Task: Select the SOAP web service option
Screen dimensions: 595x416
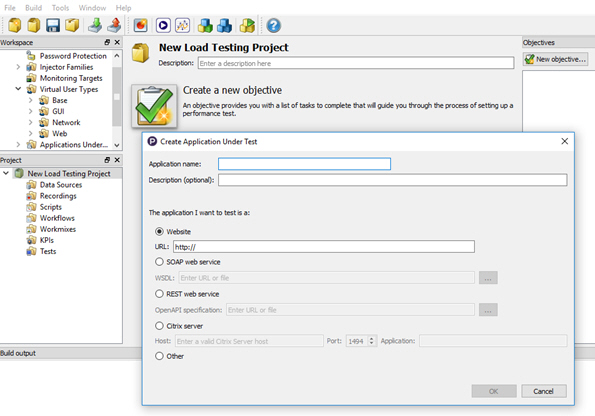Action: (x=159, y=262)
